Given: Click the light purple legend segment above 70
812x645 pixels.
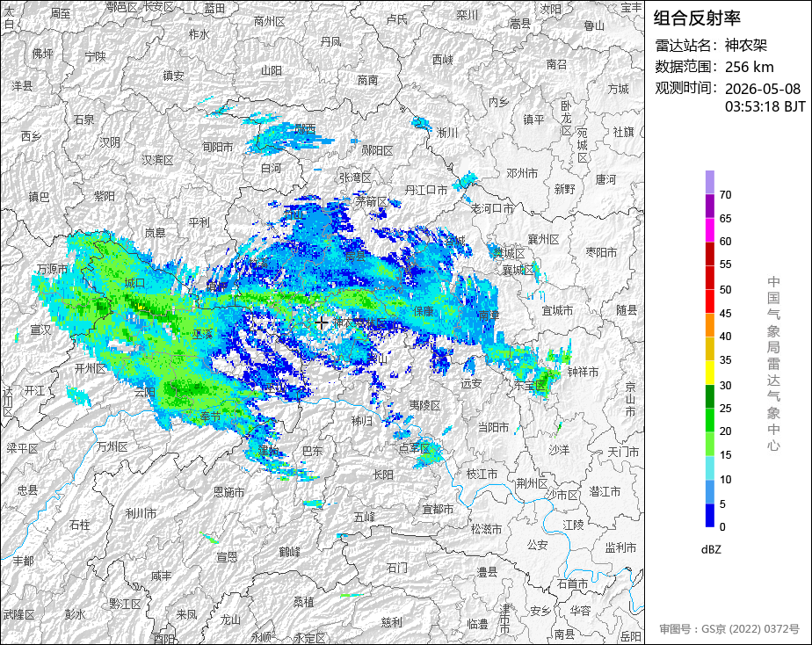Looking at the screenshot, I should 709,182.
